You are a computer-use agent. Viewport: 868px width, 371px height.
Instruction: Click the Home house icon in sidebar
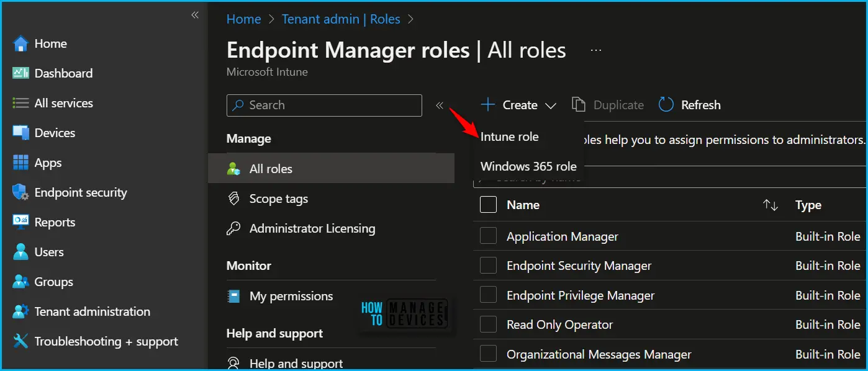click(x=20, y=44)
